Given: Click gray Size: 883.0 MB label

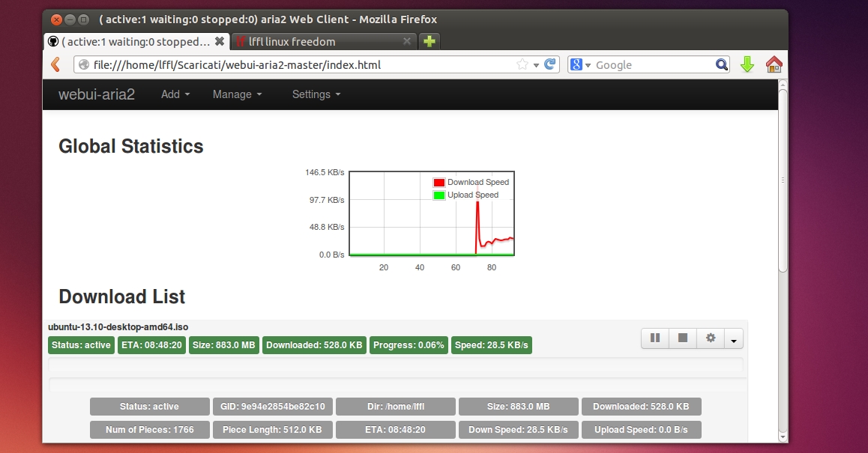Looking at the screenshot, I should (519, 407).
